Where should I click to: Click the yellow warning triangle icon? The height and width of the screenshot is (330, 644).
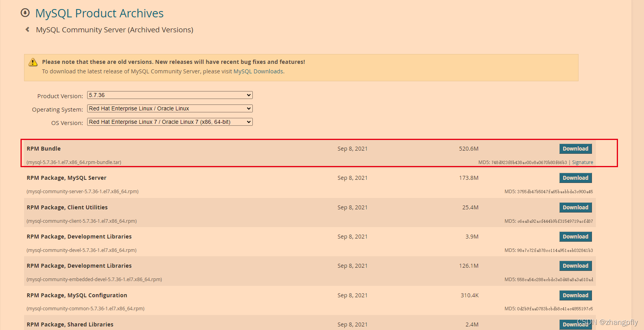pyautogui.click(x=33, y=62)
